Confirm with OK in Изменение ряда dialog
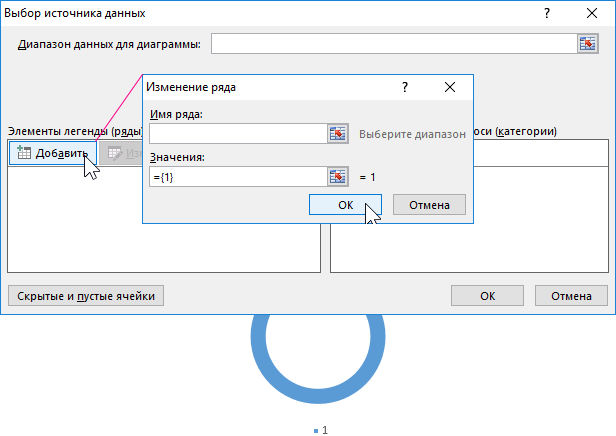This screenshot has height=436, width=616. pos(346,204)
